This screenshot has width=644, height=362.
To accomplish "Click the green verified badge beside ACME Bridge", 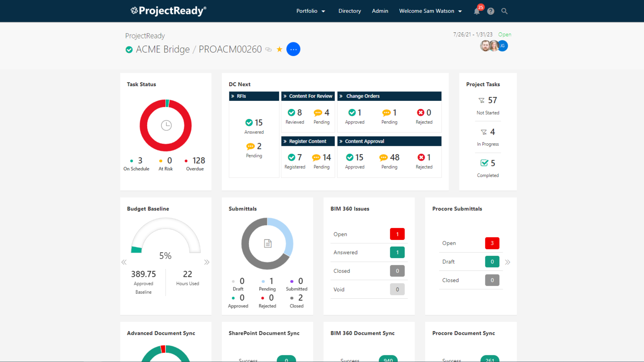I will 129,49.
